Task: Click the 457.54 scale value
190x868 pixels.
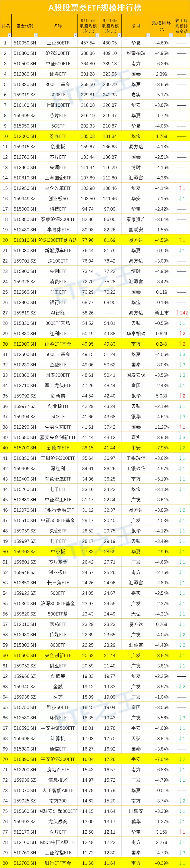Action: [88, 43]
